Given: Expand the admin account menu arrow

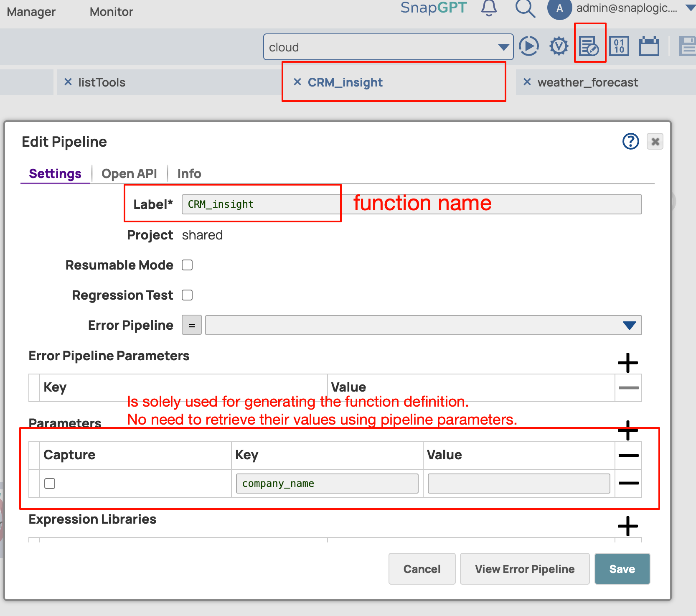Looking at the screenshot, I should point(690,8).
